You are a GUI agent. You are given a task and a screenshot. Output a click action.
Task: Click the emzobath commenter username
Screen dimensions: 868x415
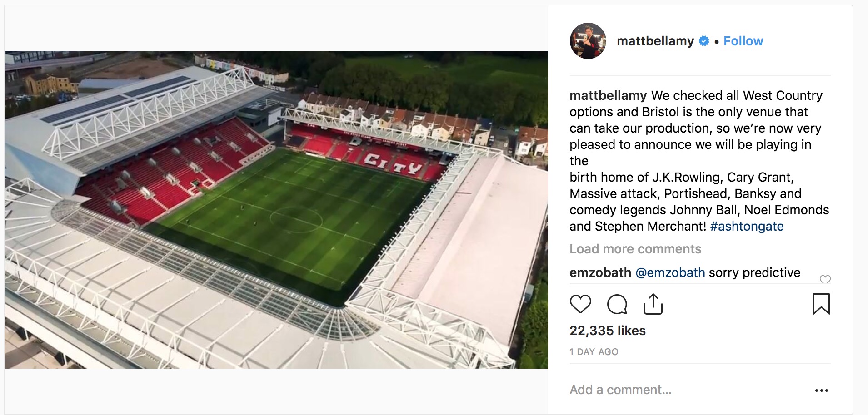coord(600,272)
